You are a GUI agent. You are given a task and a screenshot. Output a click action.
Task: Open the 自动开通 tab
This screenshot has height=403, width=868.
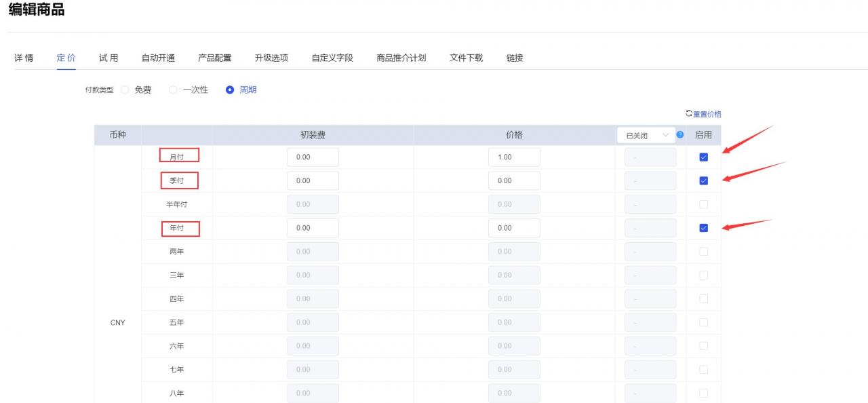pyautogui.click(x=158, y=58)
